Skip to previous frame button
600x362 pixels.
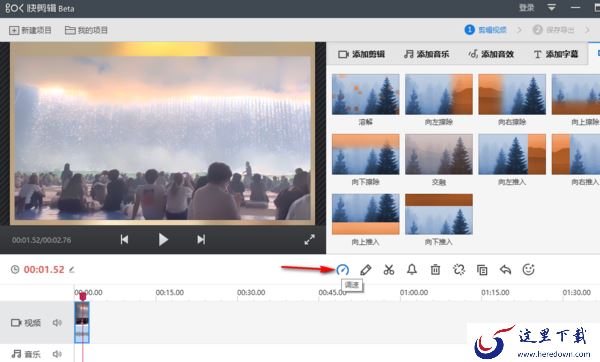pos(124,240)
